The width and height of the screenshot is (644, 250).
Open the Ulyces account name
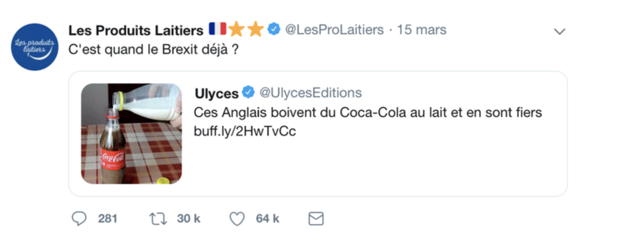[217, 93]
